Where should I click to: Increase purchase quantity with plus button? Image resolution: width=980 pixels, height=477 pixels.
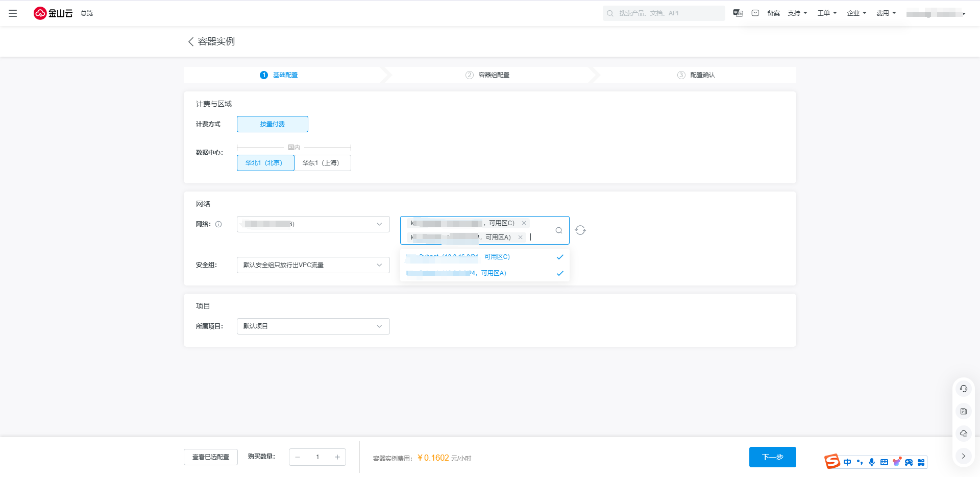(337, 457)
